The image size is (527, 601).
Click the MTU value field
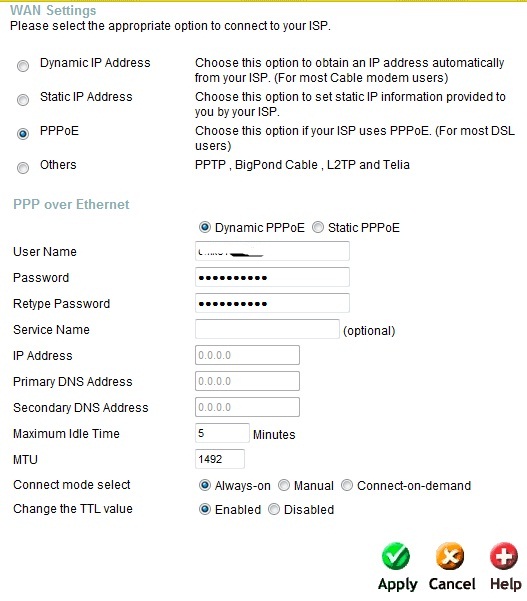click(220, 459)
